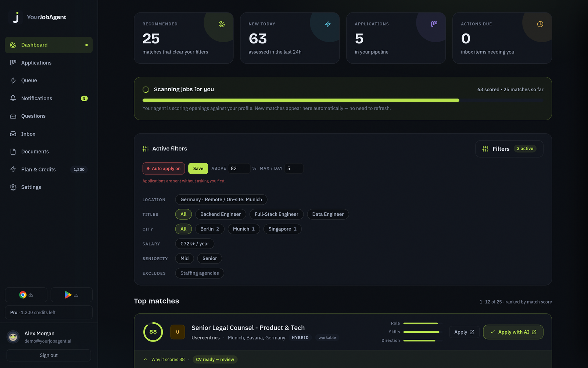Select the All titles filter chip
Image resolution: width=588 pixels, height=368 pixels.
183,214
